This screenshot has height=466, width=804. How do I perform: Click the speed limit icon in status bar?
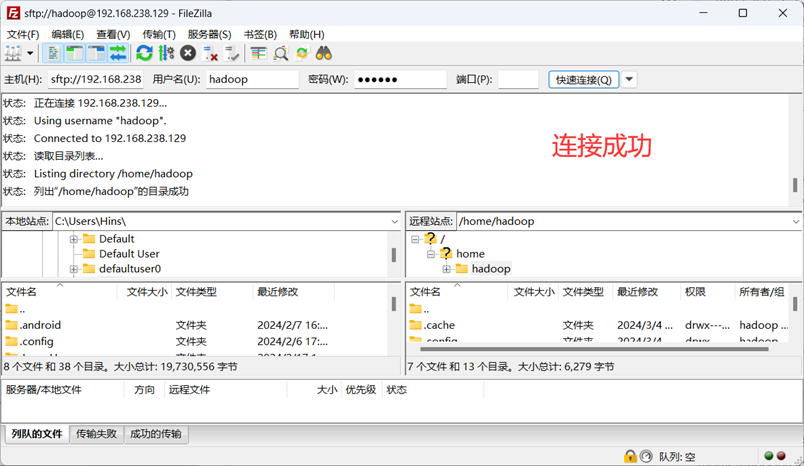point(647,456)
